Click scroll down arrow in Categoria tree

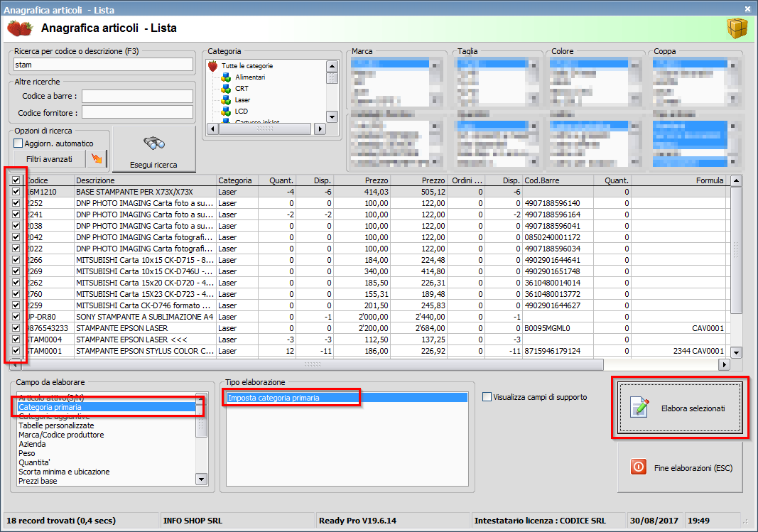click(x=332, y=116)
